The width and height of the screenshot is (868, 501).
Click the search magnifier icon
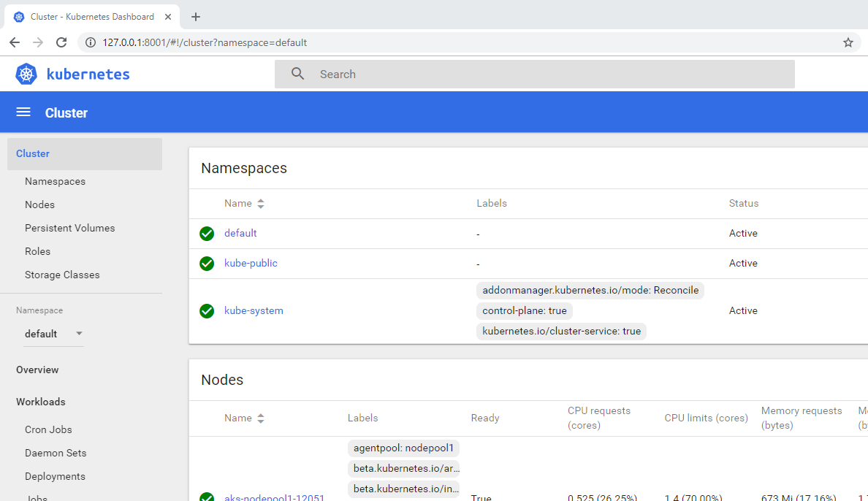pos(298,74)
